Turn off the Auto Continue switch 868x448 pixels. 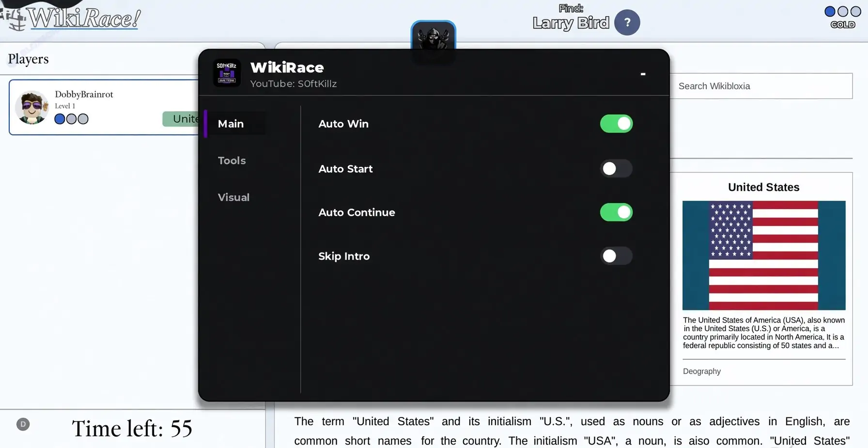pyautogui.click(x=616, y=212)
